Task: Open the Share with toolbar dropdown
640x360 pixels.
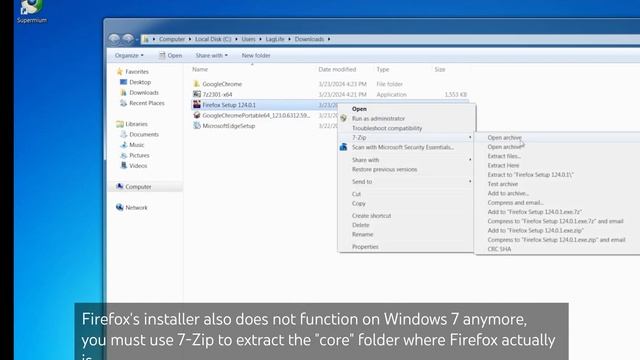Action: pos(211,56)
